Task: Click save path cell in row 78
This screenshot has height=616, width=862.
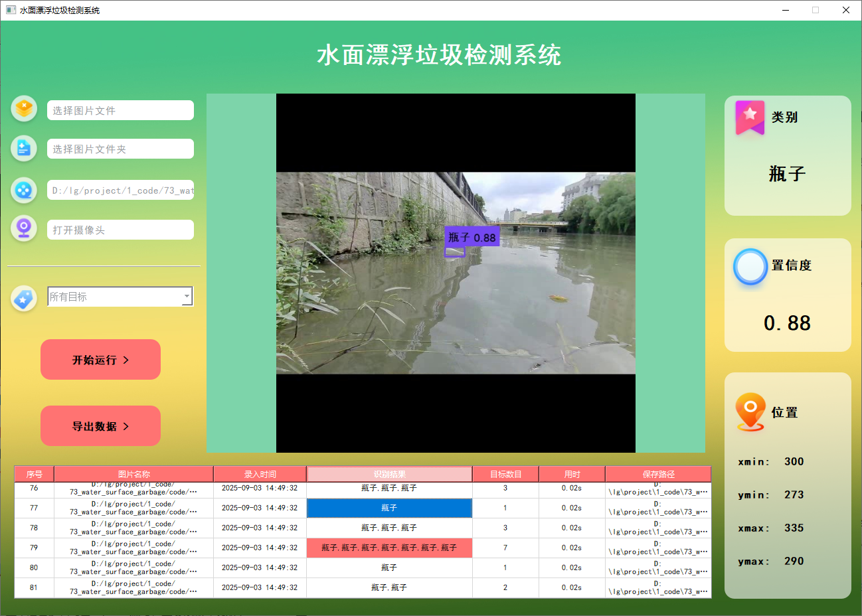Action: (x=658, y=528)
